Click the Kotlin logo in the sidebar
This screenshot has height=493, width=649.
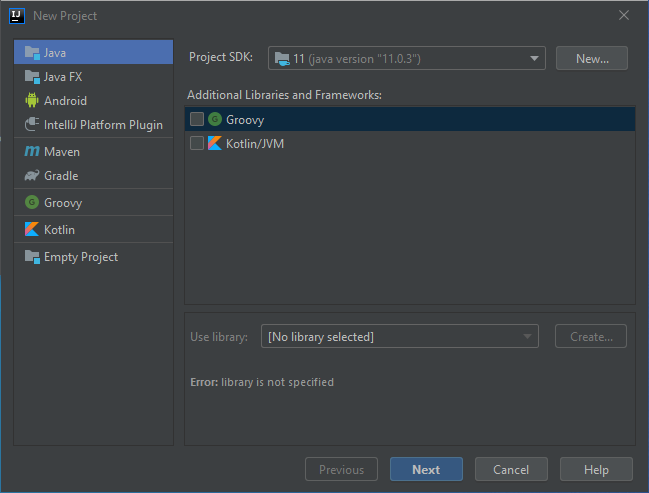click(x=32, y=229)
